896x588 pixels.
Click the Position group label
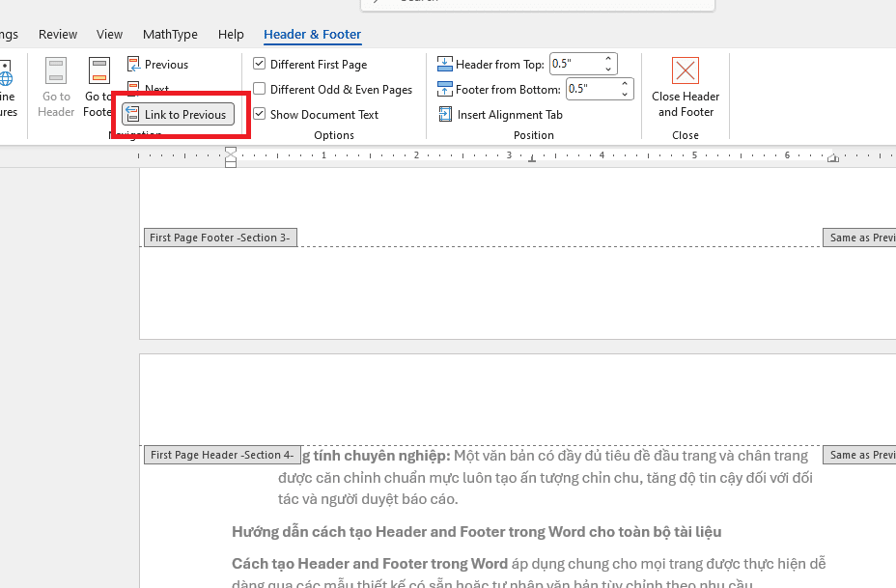[534, 135]
